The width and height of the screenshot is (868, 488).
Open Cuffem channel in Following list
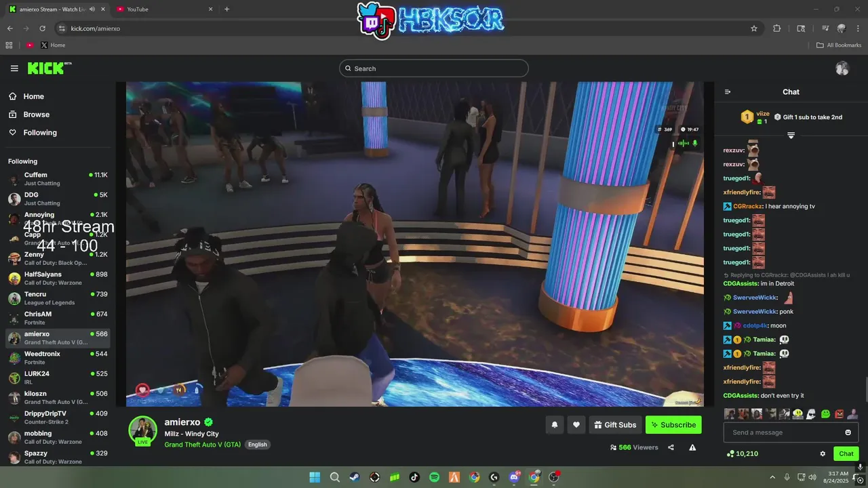pyautogui.click(x=58, y=180)
